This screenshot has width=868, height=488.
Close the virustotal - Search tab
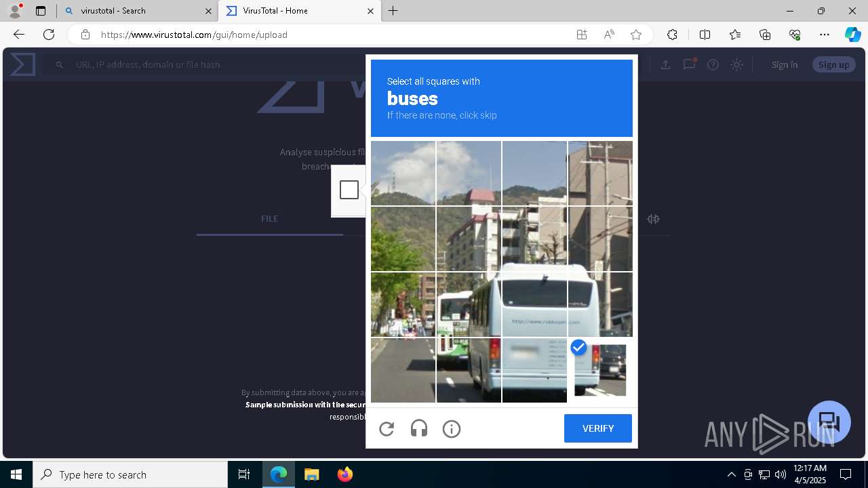pyautogui.click(x=208, y=11)
